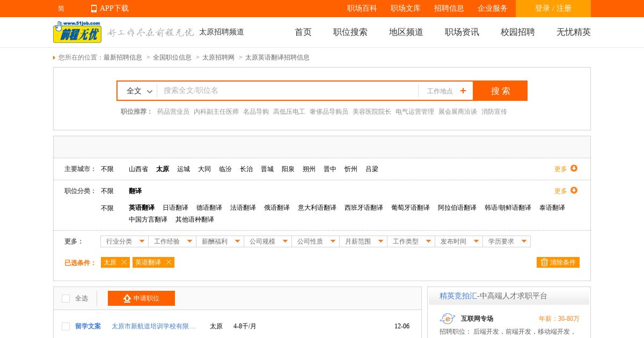Click the down-arrow icon next to 主要城市 更多
644x338 pixels.
pos(574,168)
